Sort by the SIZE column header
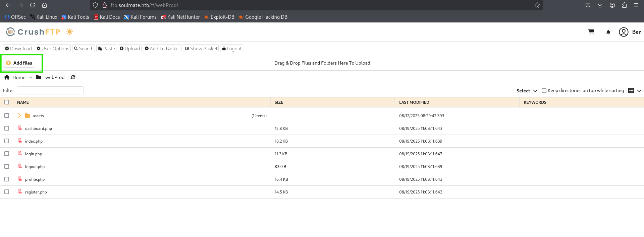Image resolution: width=644 pixels, height=237 pixels. [x=279, y=102]
